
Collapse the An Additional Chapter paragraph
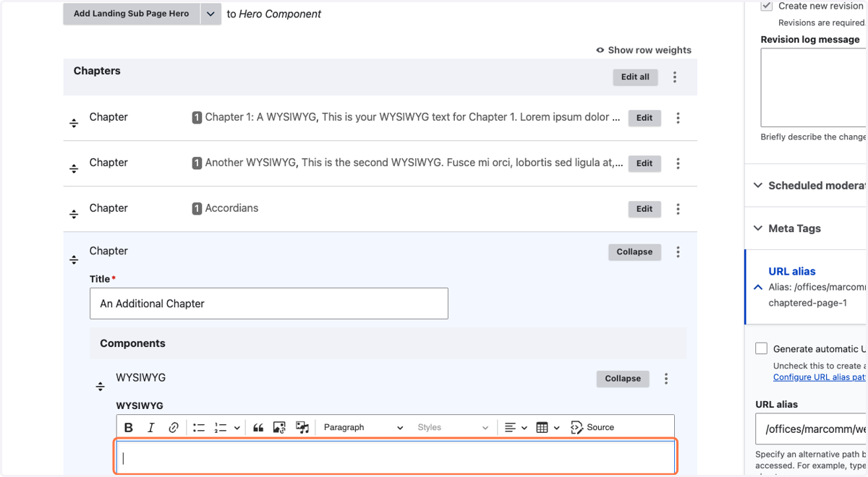point(634,252)
